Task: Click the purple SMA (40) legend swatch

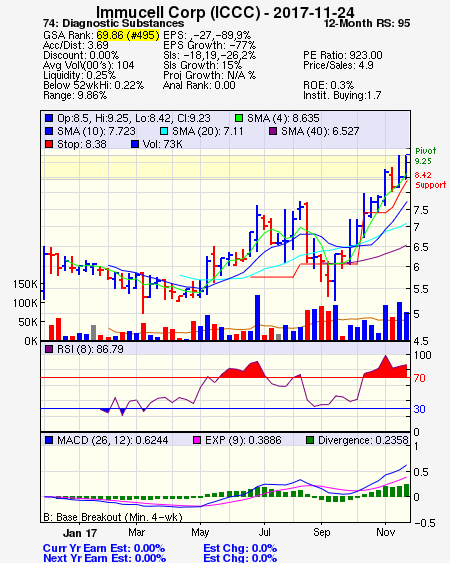Action: point(273,131)
